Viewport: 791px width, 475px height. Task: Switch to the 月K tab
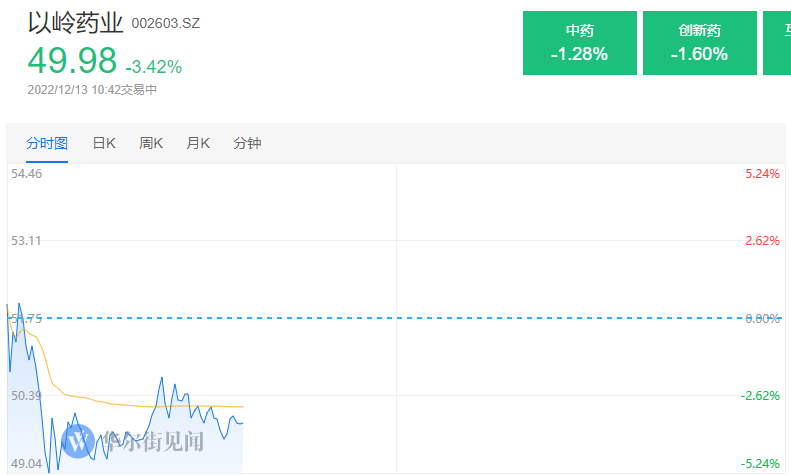[198, 144]
